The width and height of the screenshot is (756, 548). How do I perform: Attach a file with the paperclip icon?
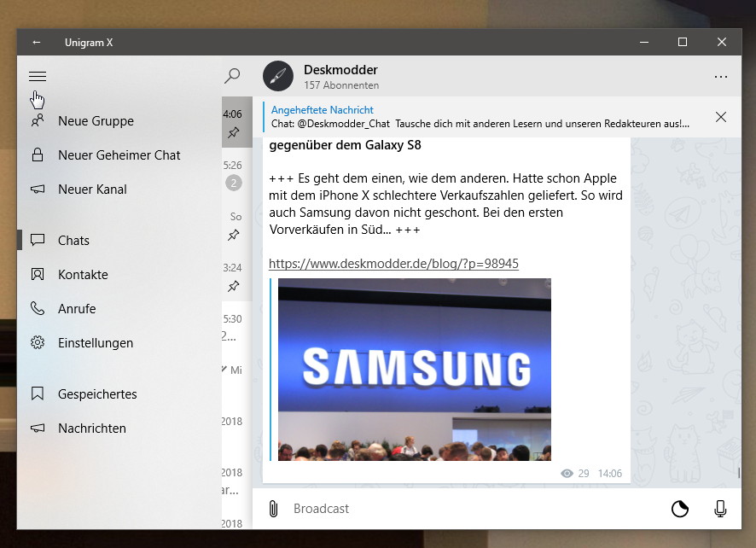[x=273, y=509]
